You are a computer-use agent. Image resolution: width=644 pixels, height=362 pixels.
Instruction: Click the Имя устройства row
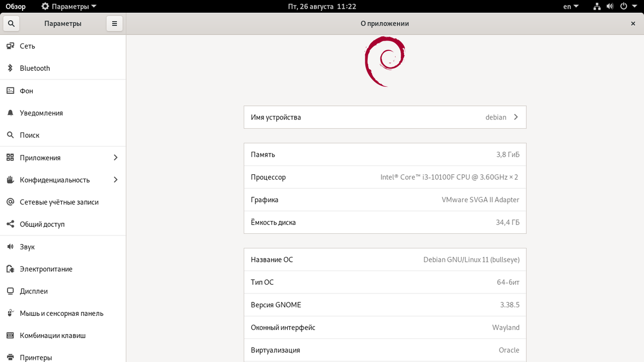[385, 117]
